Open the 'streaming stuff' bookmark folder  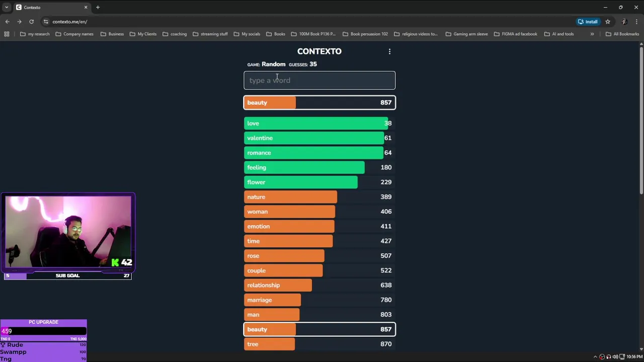(x=210, y=34)
